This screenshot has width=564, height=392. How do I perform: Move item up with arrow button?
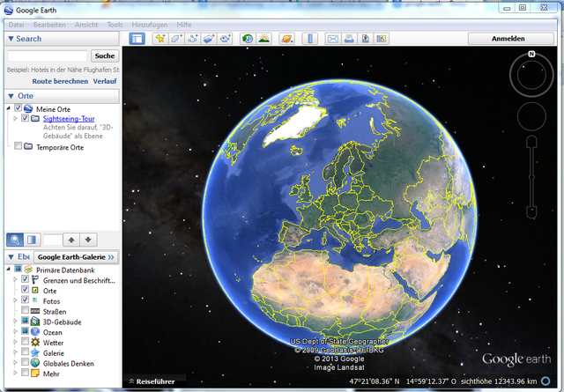click(x=71, y=240)
